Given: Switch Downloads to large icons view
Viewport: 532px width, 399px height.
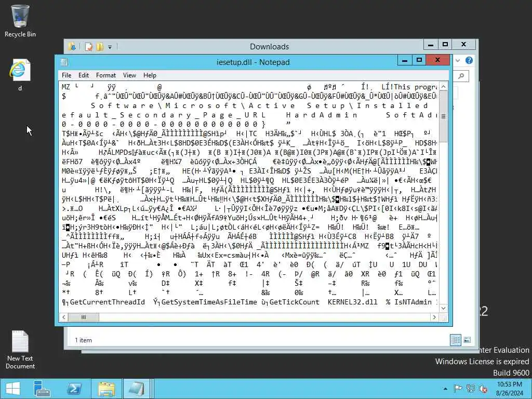Looking at the screenshot, I should (x=467, y=340).
